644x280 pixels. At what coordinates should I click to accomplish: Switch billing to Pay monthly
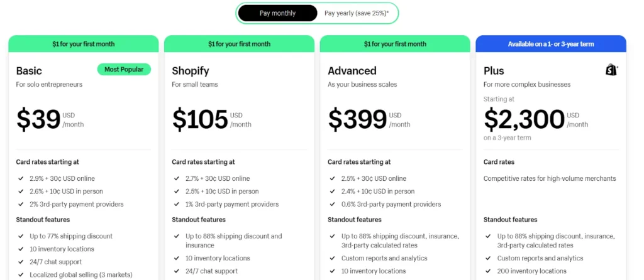(277, 13)
